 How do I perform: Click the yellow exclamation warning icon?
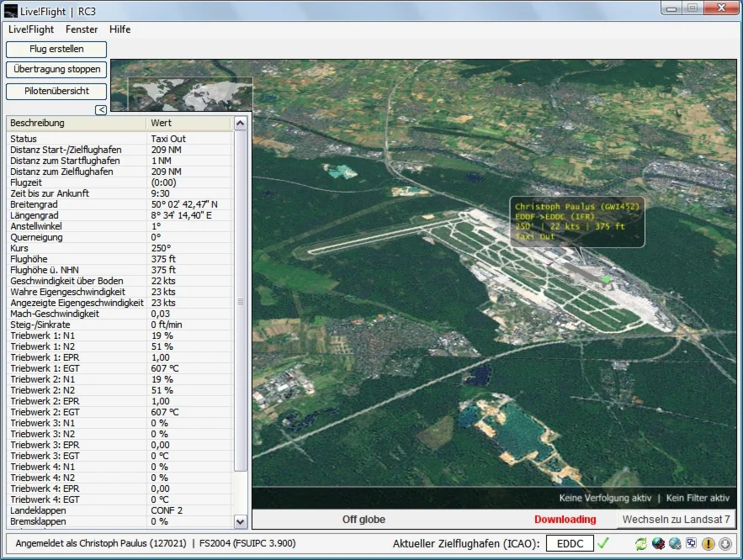point(709,544)
